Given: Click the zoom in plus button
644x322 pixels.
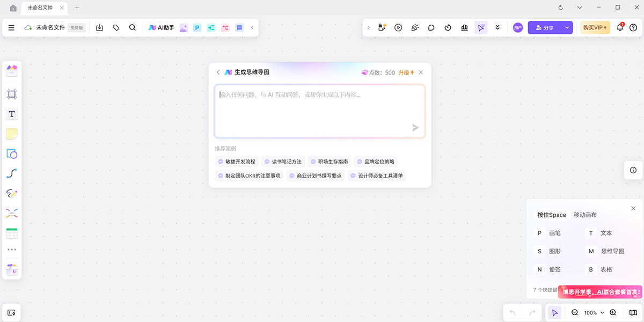Looking at the screenshot, I should [x=613, y=312].
